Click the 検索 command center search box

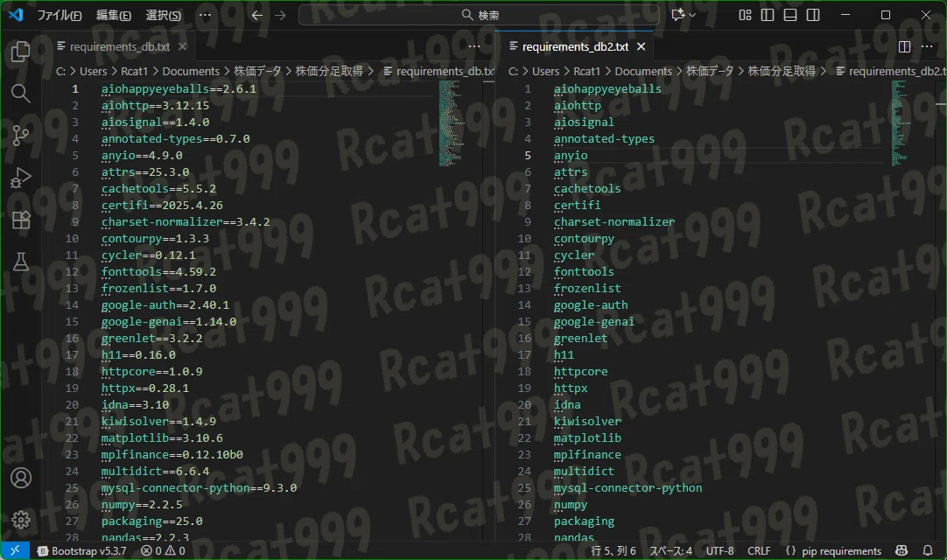coord(480,15)
